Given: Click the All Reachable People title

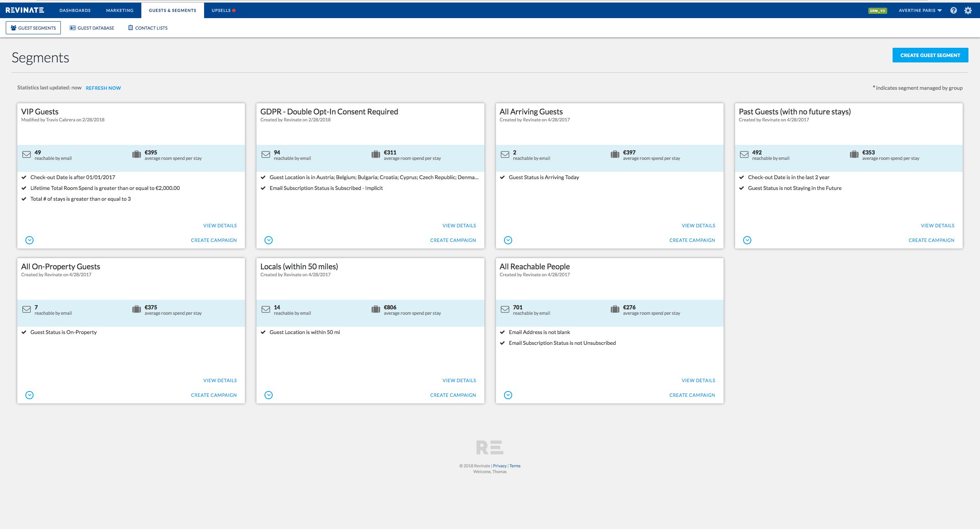Looking at the screenshot, I should pos(534,267).
